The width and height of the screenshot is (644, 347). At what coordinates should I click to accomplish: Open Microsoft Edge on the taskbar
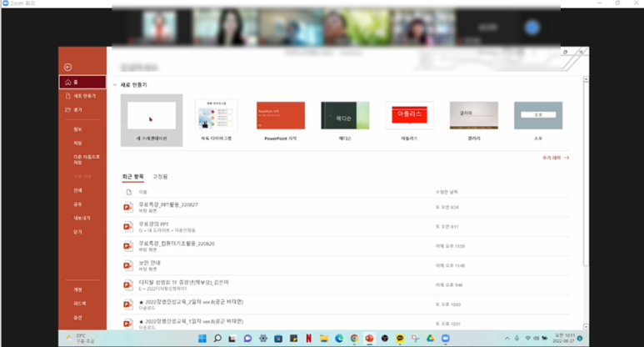339,339
